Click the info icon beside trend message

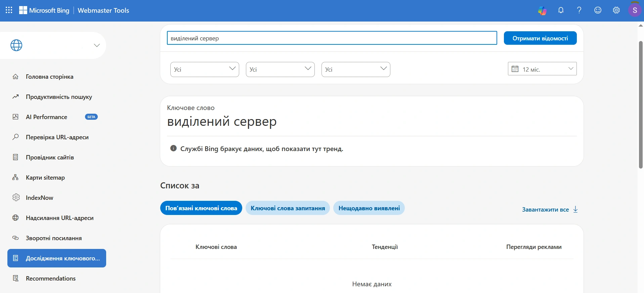[173, 148]
